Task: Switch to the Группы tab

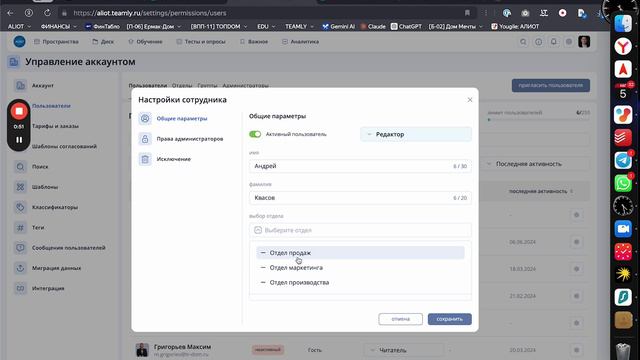Action: (x=207, y=86)
